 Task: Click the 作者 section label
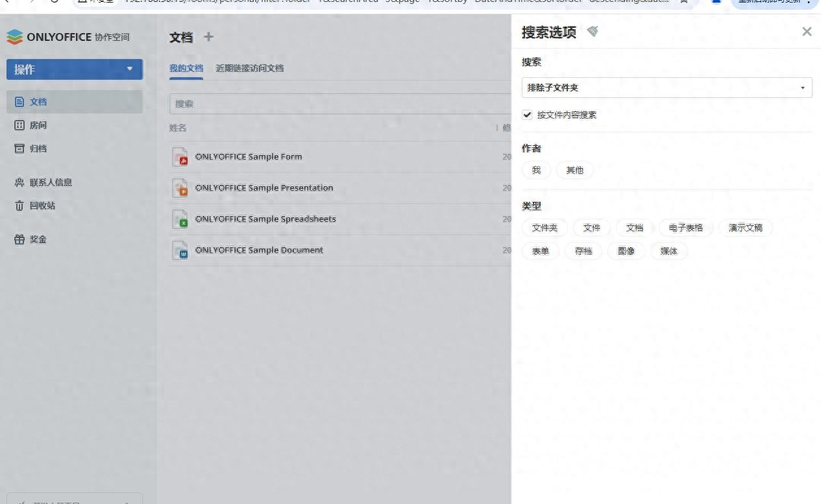(x=532, y=149)
